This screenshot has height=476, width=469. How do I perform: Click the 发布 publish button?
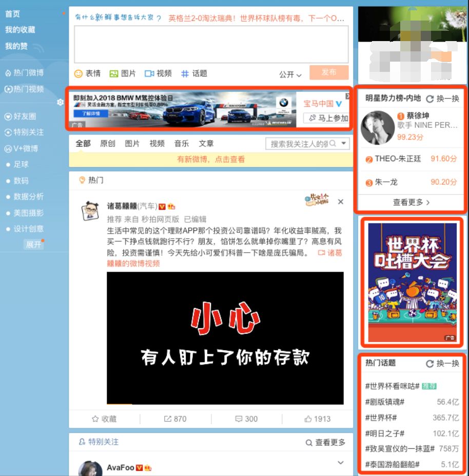pyautogui.click(x=328, y=73)
